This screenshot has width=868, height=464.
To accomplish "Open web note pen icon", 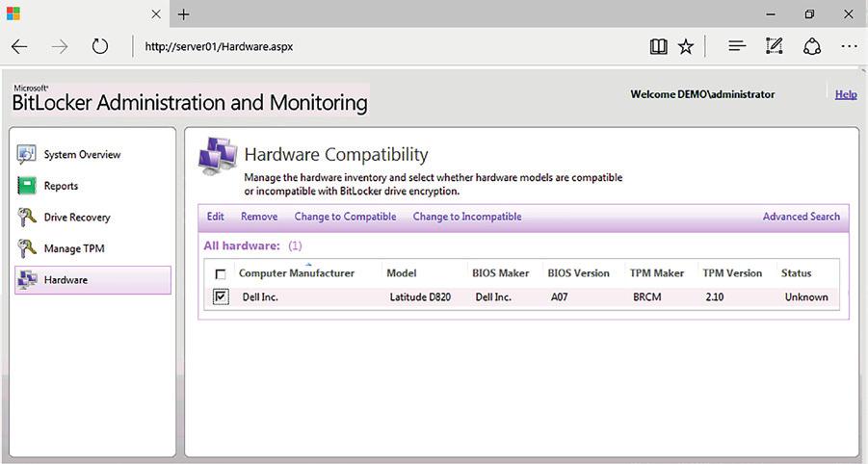I will click(x=774, y=46).
